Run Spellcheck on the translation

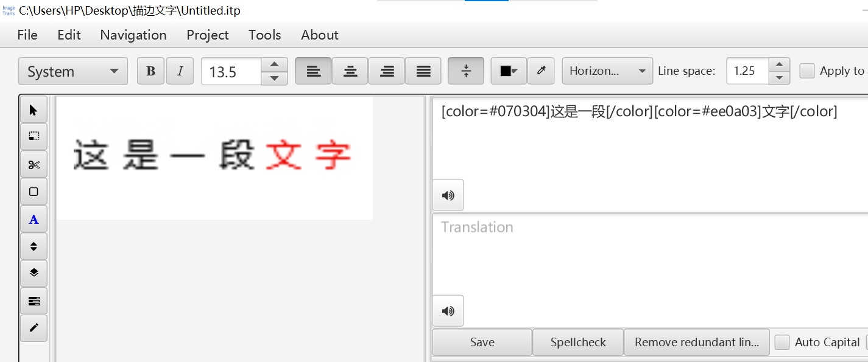tap(577, 342)
